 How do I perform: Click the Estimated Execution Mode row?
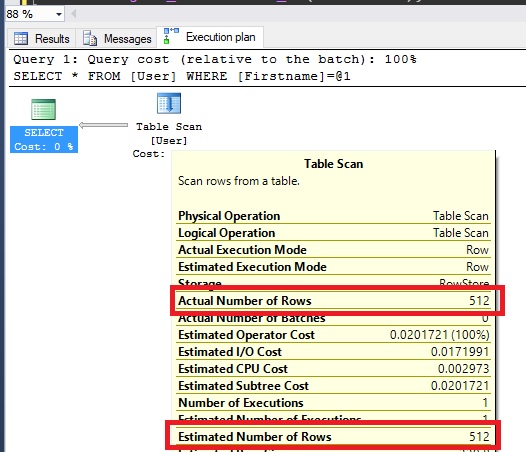click(333, 267)
